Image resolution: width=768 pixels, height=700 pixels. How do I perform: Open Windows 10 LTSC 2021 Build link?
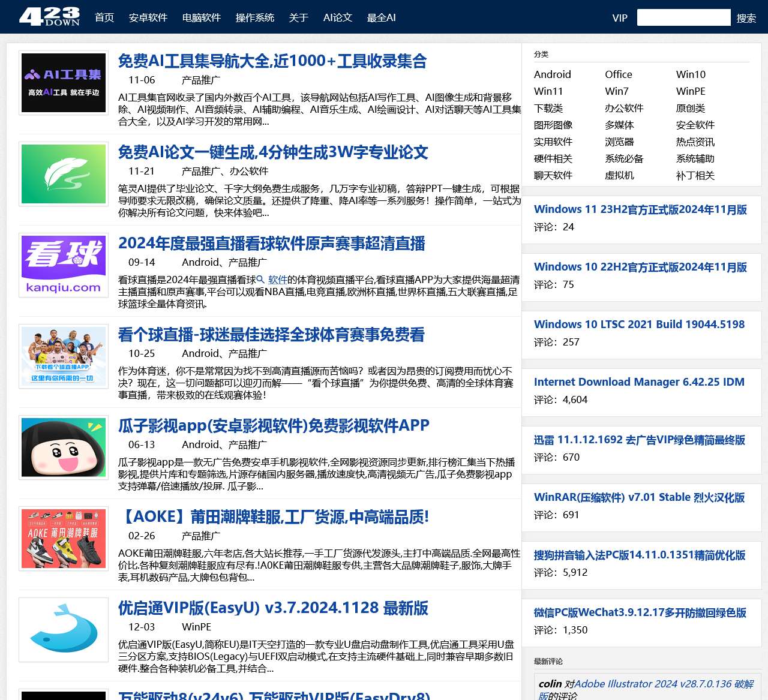coord(639,325)
